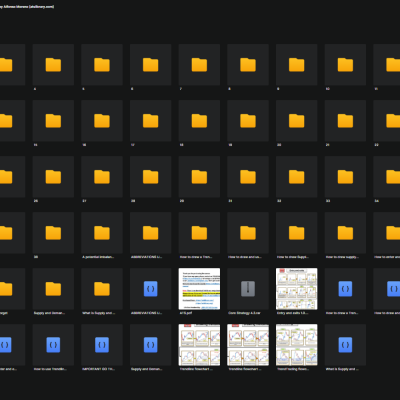
Task: Open the folder named 16
Action: tap(102, 121)
